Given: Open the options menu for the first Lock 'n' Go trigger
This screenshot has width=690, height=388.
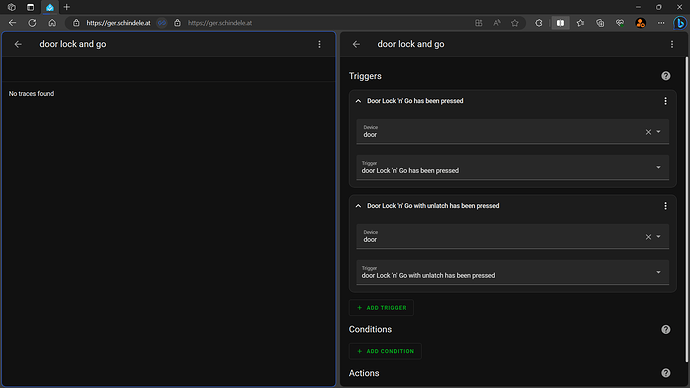Looking at the screenshot, I should point(665,101).
